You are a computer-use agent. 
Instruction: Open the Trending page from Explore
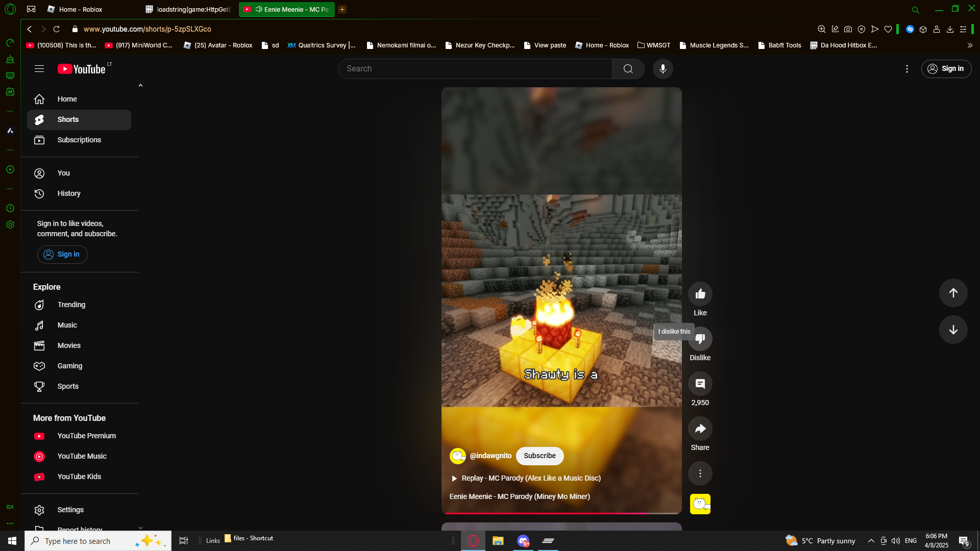pyautogui.click(x=71, y=305)
